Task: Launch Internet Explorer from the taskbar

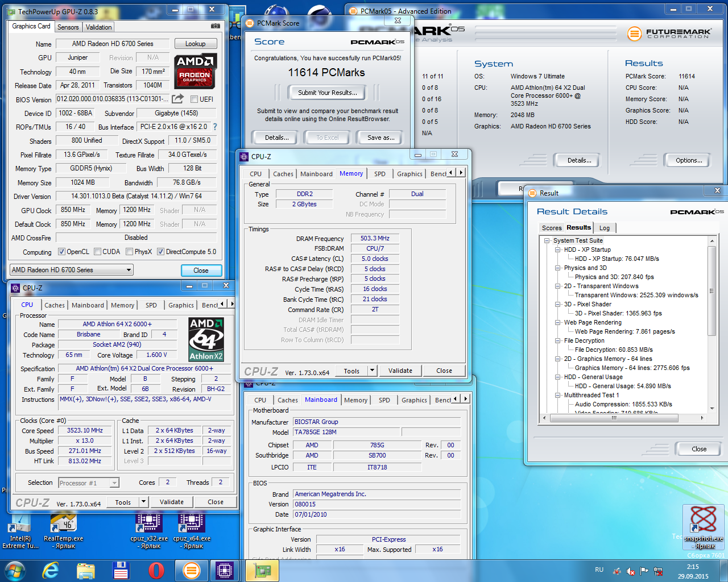Action: [51, 571]
